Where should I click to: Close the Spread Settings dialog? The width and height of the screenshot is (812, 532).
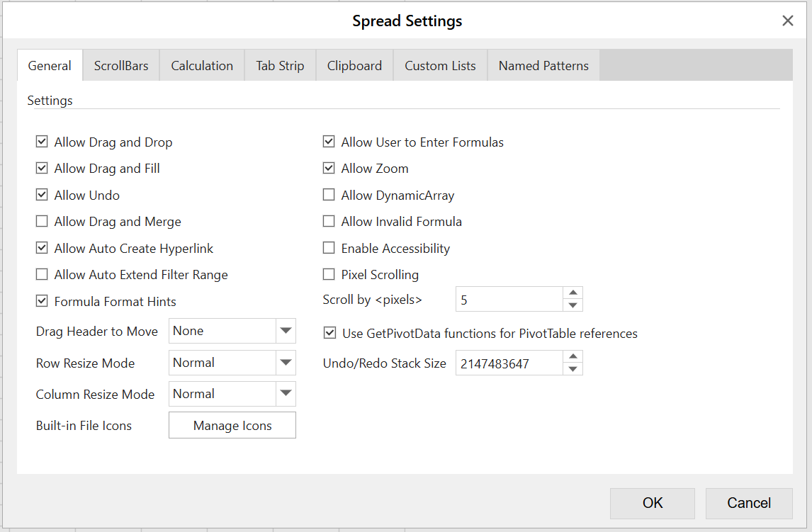tap(787, 21)
